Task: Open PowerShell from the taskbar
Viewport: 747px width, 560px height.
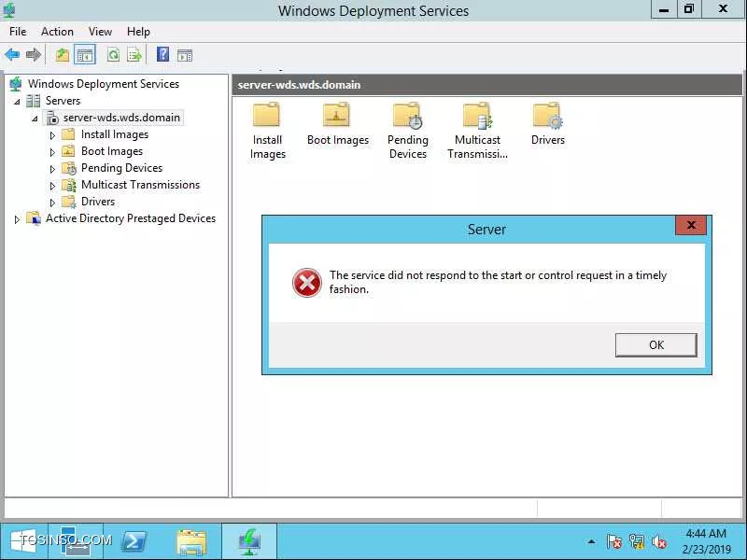Action: [134, 541]
